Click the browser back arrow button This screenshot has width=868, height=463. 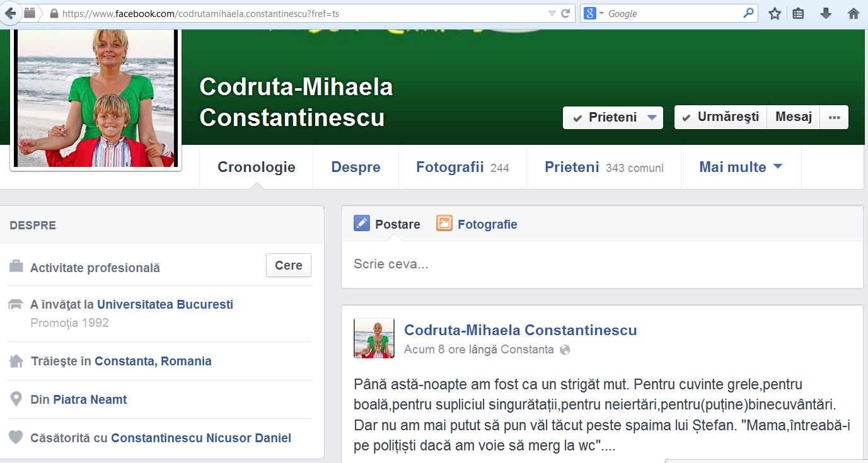click(11, 13)
